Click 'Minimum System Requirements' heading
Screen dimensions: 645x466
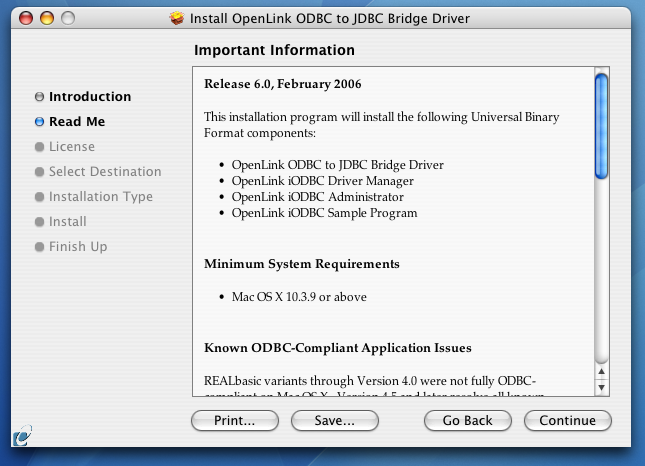point(302,264)
